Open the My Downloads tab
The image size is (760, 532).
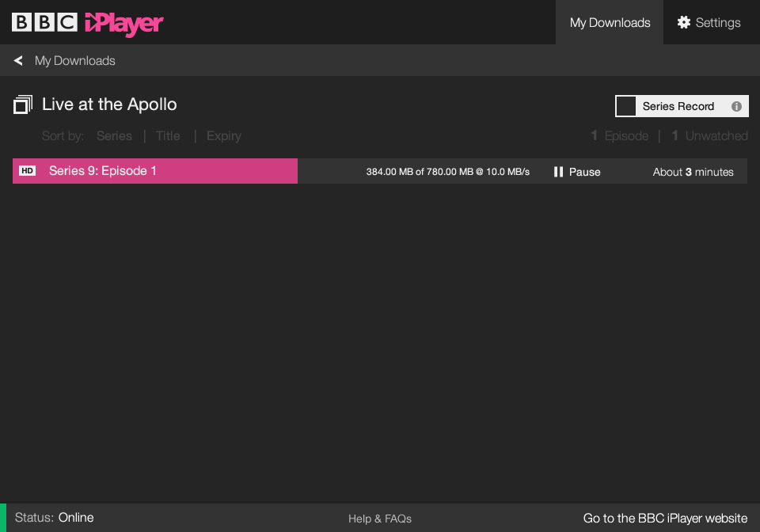pos(610,22)
